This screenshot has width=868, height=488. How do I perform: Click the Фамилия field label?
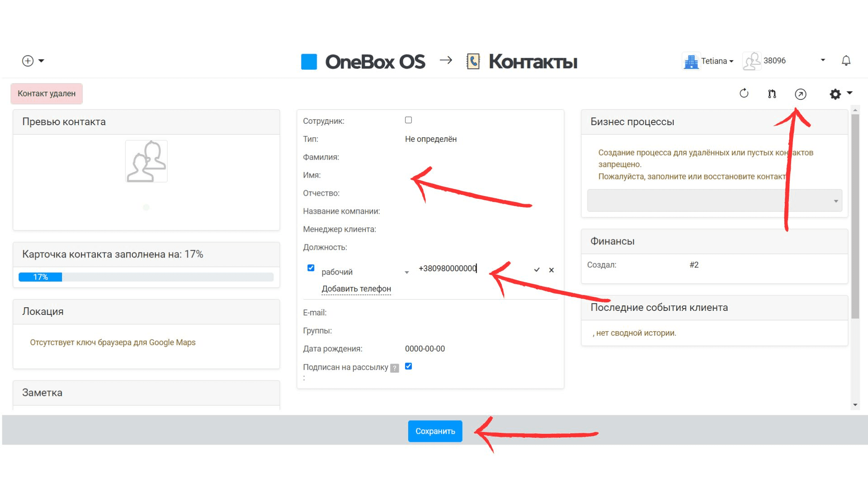pyautogui.click(x=321, y=157)
